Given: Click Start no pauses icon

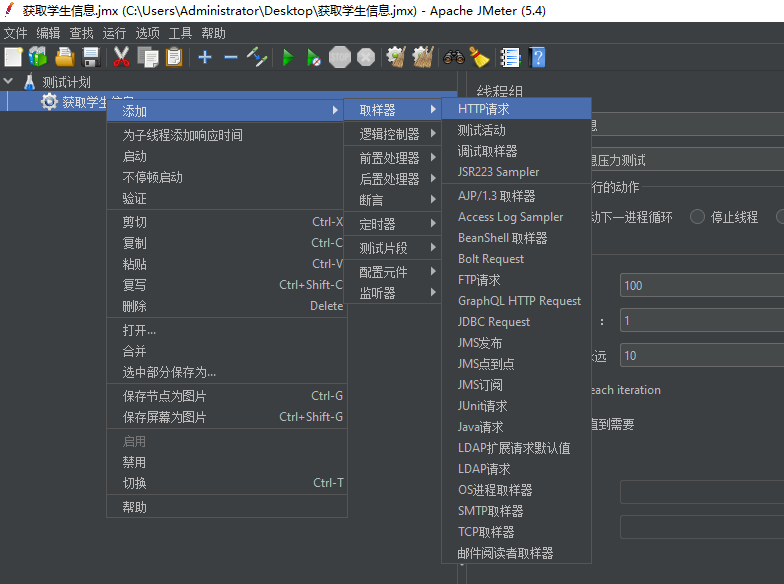Looking at the screenshot, I should pos(314,57).
